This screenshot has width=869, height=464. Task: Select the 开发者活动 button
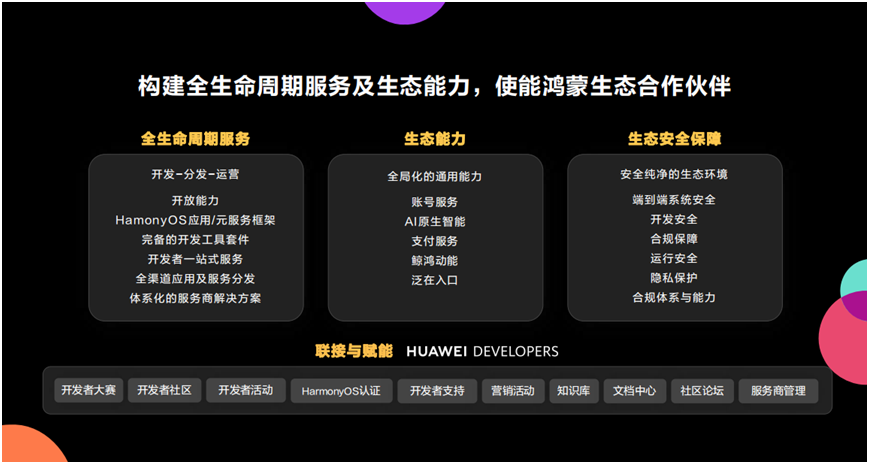click(x=246, y=390)
